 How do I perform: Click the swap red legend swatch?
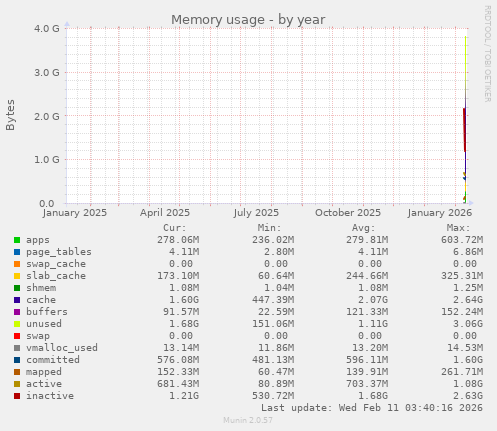pos(17,336)
